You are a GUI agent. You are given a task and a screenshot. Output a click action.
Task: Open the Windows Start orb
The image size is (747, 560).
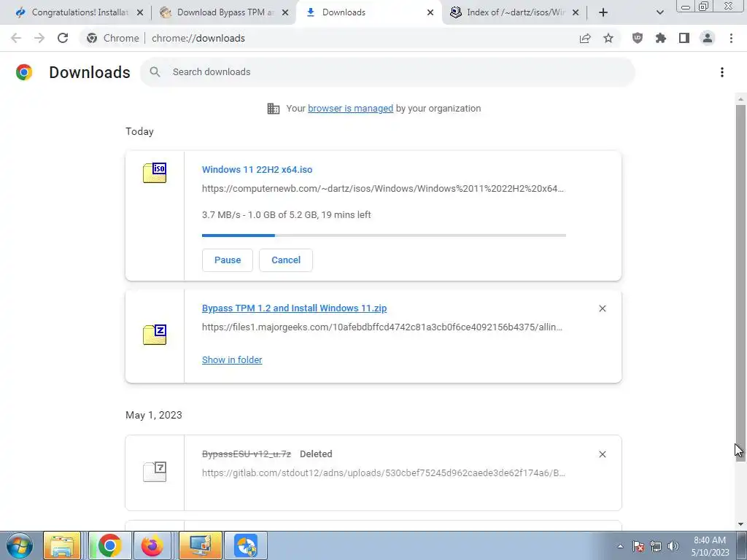click(19, 545)
